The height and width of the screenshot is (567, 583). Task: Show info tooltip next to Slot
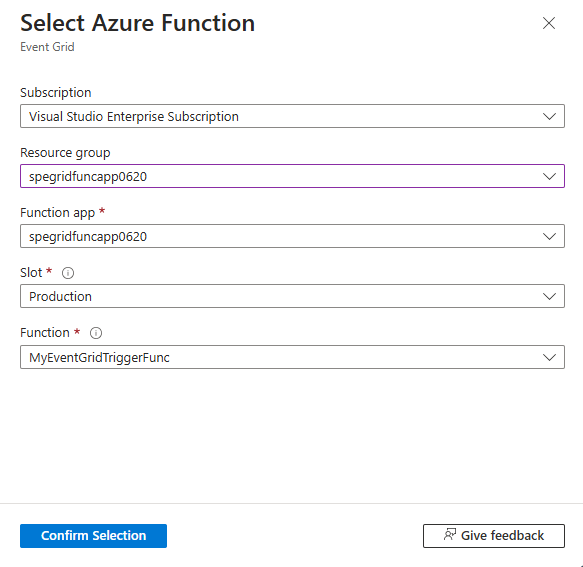(x=68, y=273)
